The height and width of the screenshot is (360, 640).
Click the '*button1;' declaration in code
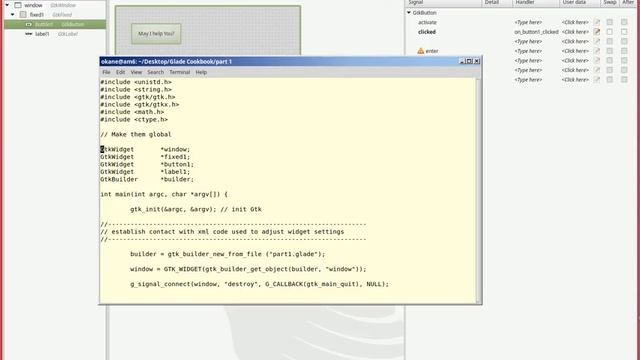pos(177,164)
